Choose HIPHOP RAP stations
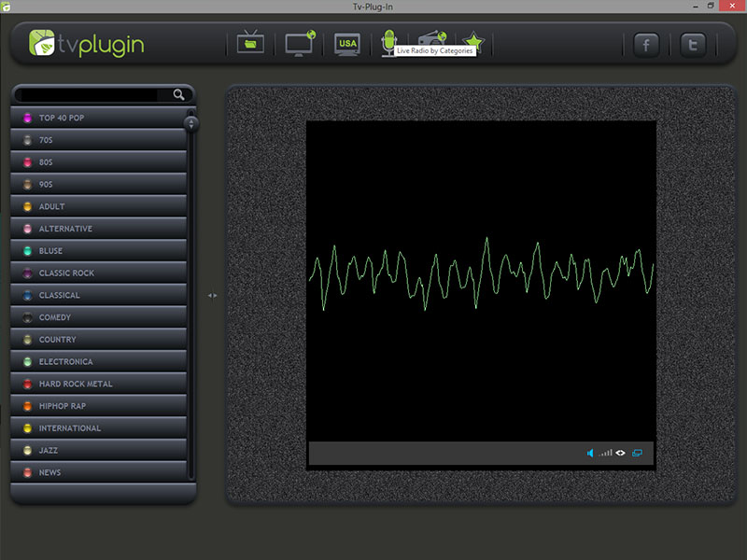The height and width of the screenshot is (560, 747). [x=99, y=406]
